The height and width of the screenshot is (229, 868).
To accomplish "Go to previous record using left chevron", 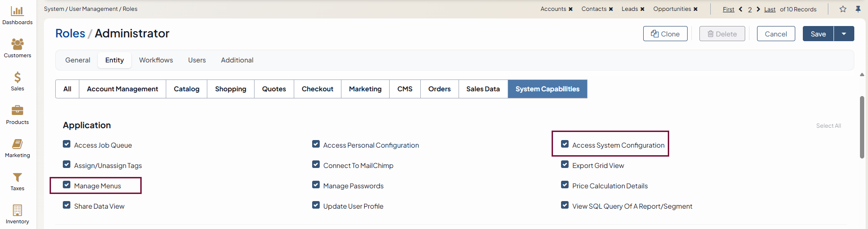I will (x=740, y=9).
